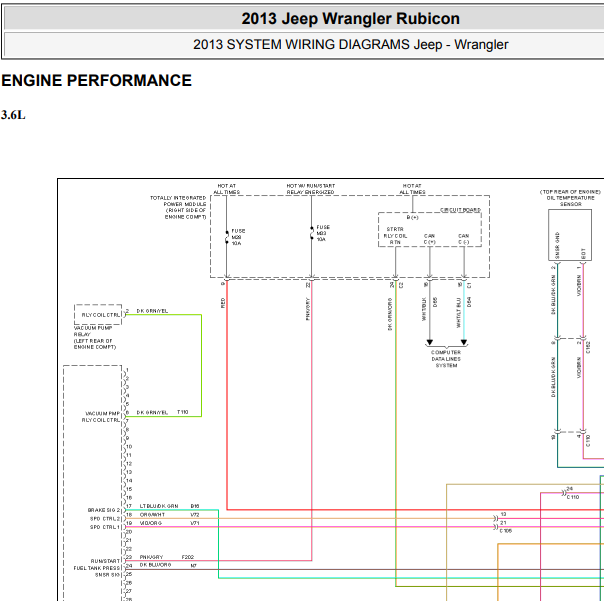Click "FUEL TANK PRESS SNSR SIG" pin label
The width and height of the screenshot is (604, 601).
pyautogui.click(x=97, y=571)
